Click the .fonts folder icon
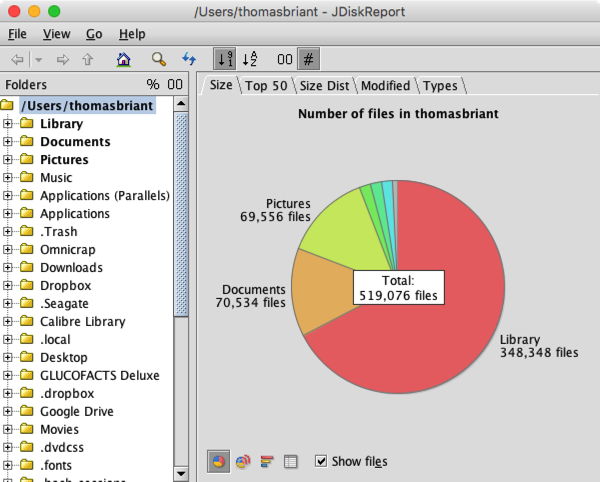The height and width of the screenshot is (482, 600). coord(26,465)
